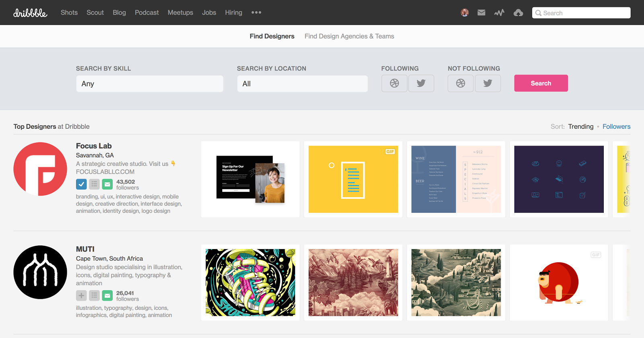Screen dimensions: 644x338
Task: Open Focus Lab wine and beer menu shot
Action: tap(456, 179)
